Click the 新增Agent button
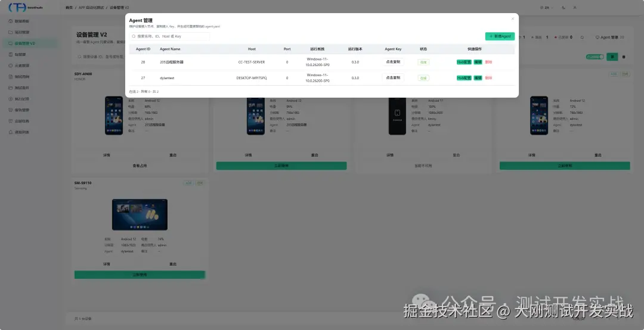This screenshot has width=644, height=330. click(x=500, y=36)
